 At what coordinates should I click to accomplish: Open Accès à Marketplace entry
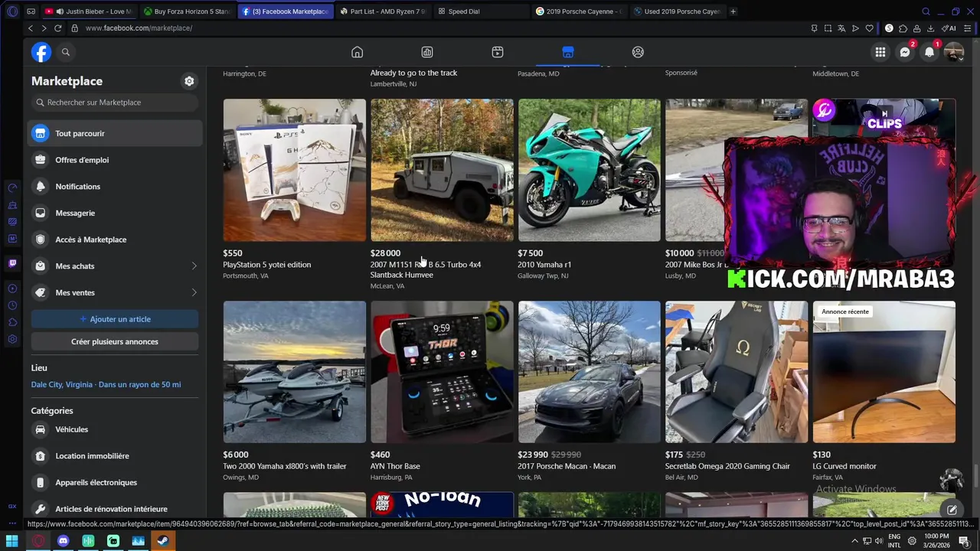(115, 240)
